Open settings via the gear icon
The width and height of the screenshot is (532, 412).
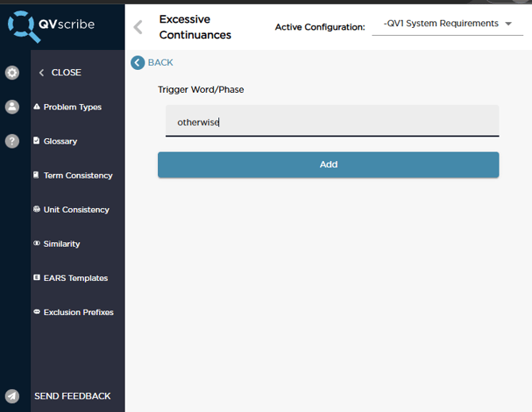(12, 73)
